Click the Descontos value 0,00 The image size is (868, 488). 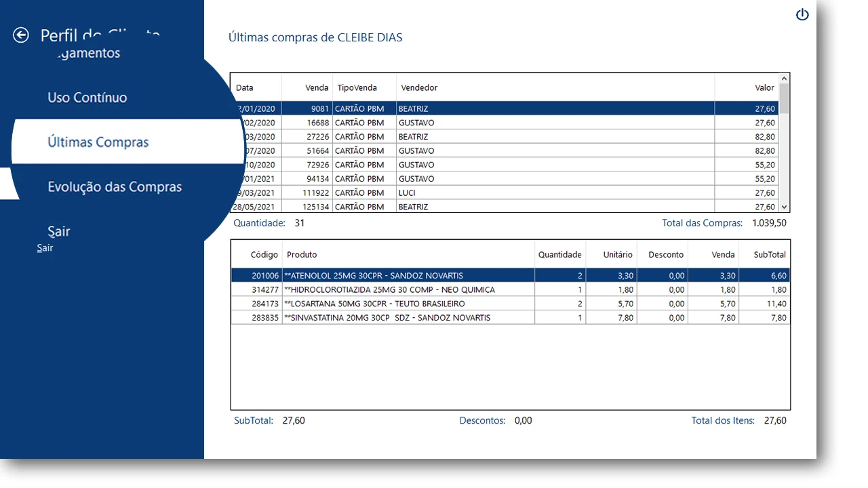(x=523, y=421)
